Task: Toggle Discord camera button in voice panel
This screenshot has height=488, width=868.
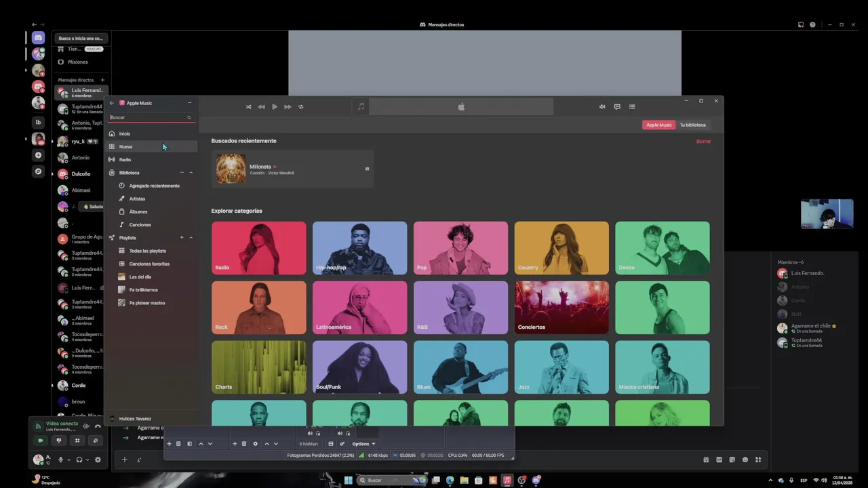Action: (x=40, y=441)
